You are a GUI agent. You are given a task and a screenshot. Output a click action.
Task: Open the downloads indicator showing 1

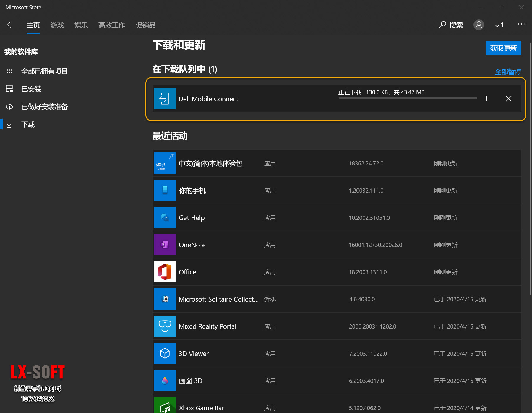tap(499, 25)
